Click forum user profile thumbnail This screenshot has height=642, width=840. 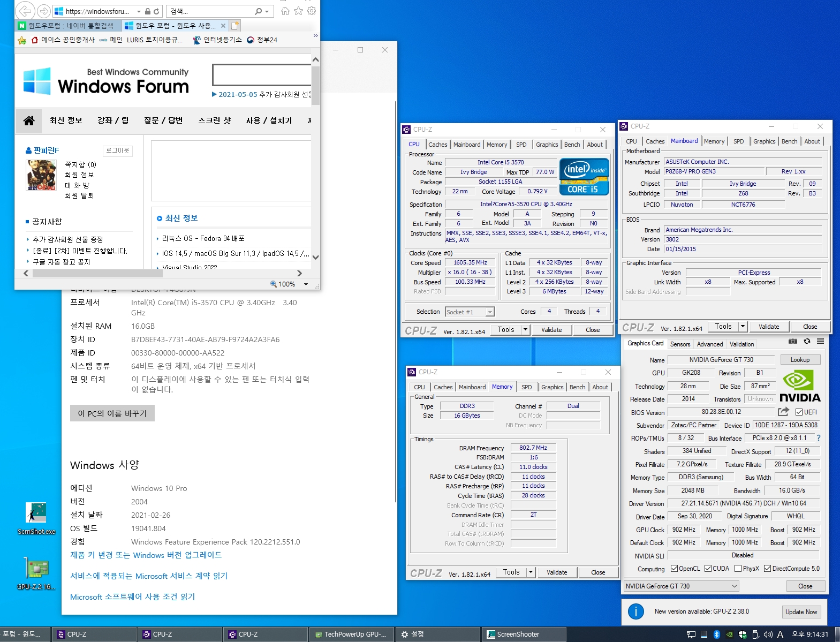41,175
